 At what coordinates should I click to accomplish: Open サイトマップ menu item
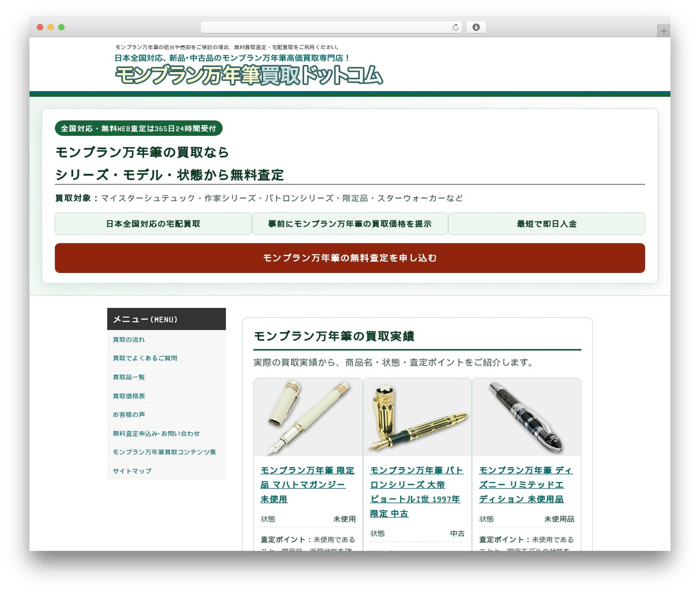click(166, 470)
